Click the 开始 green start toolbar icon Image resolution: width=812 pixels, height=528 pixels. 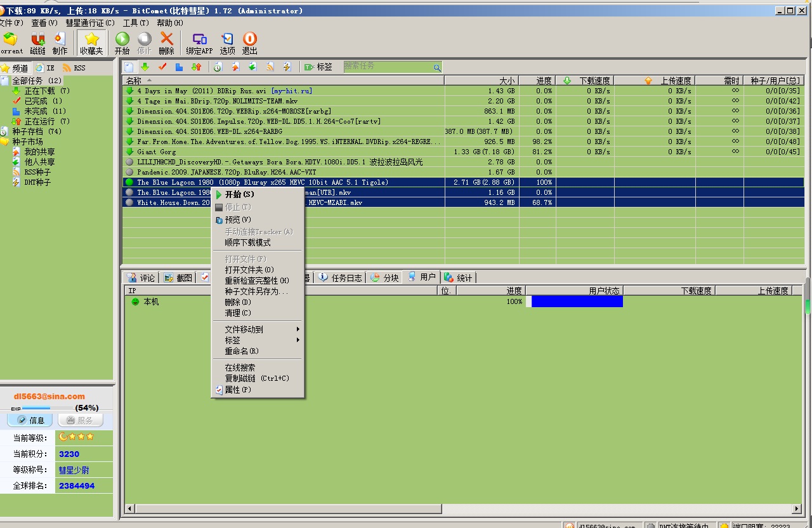122,43
